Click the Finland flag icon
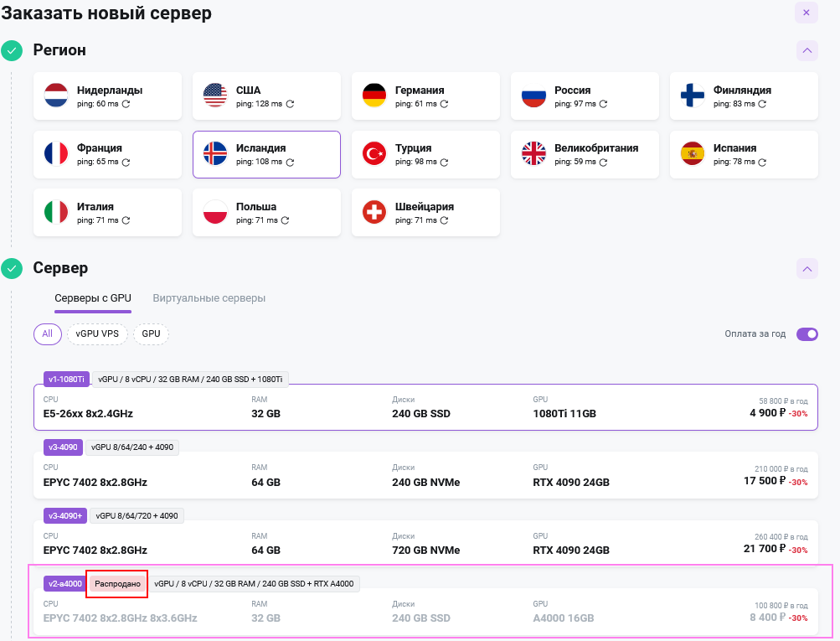 tap(692, 96)
